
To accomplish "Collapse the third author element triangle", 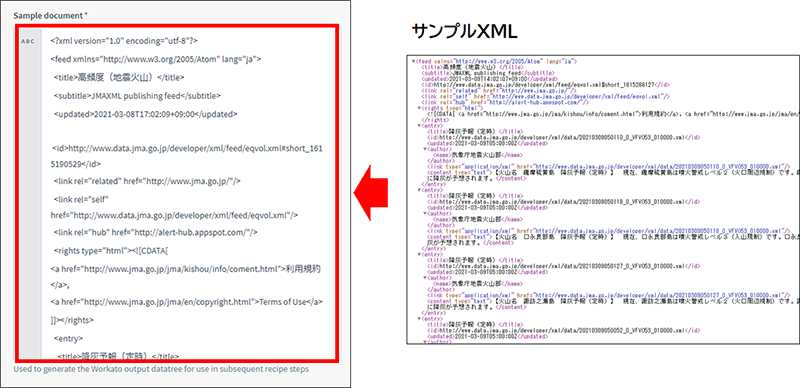I will 424,278.
